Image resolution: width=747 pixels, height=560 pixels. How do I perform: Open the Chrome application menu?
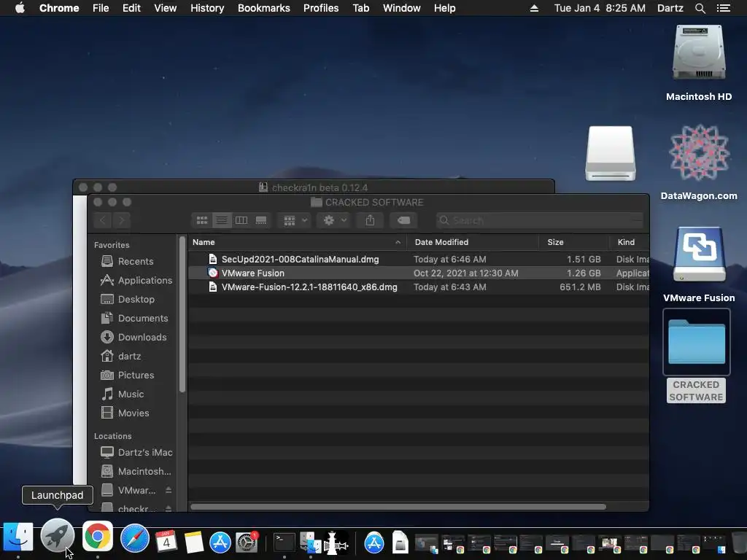pyautogui.click(x=59, y=8)
